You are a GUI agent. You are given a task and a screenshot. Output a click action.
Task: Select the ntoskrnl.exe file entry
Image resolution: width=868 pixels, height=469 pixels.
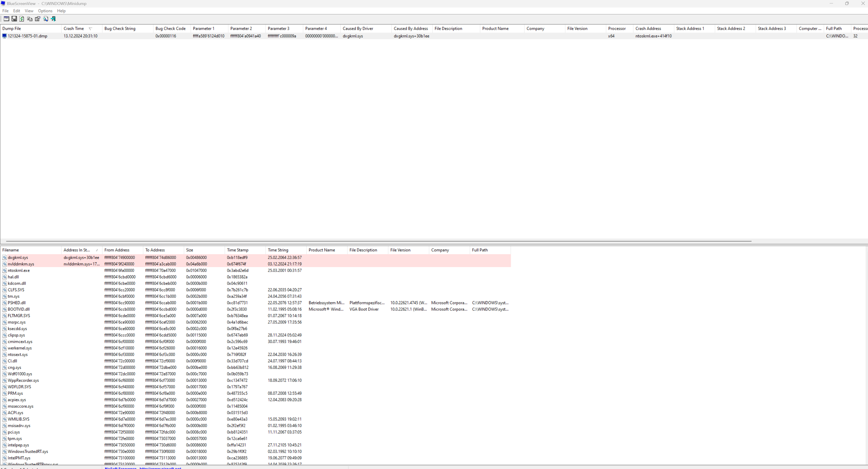click(x=19, y=270)
